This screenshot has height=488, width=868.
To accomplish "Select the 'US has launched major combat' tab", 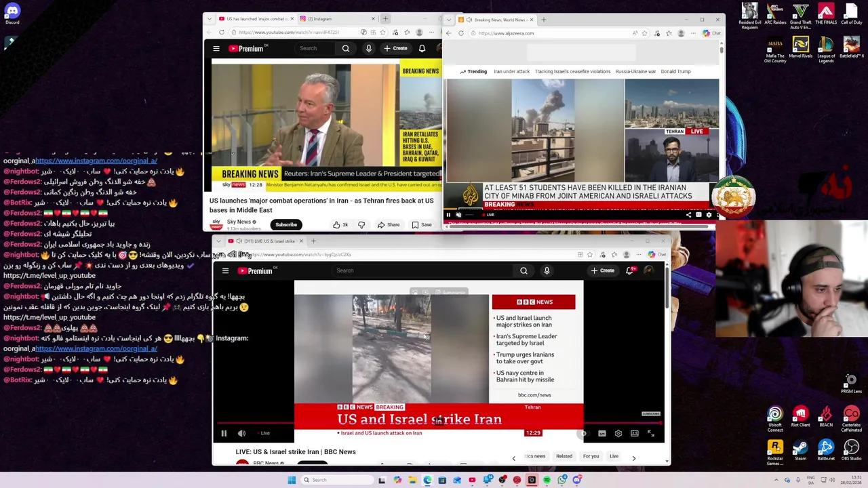I will pyautogui.click(x=256, y=19).
